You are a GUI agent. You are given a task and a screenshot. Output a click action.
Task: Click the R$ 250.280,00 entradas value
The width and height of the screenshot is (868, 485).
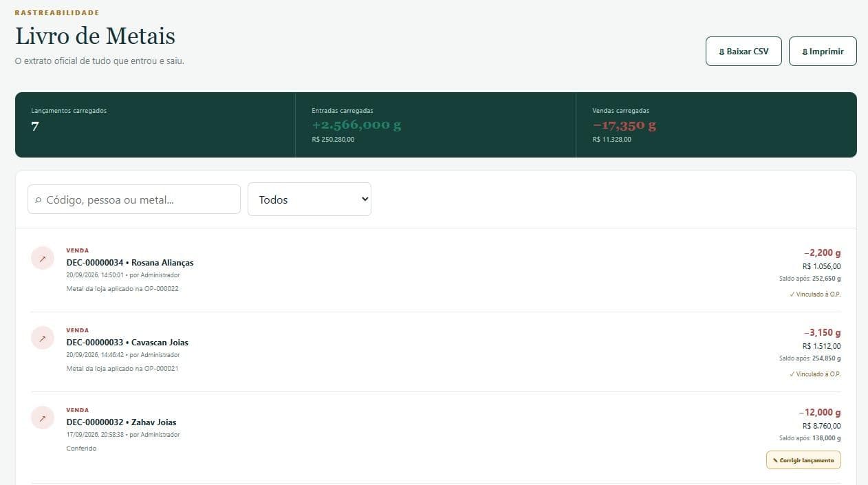[333, 140]
